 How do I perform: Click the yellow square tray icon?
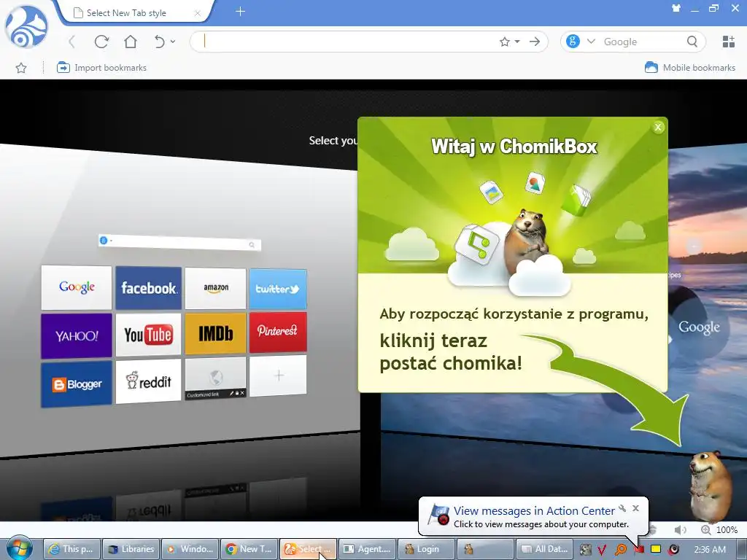coord(656,549)
